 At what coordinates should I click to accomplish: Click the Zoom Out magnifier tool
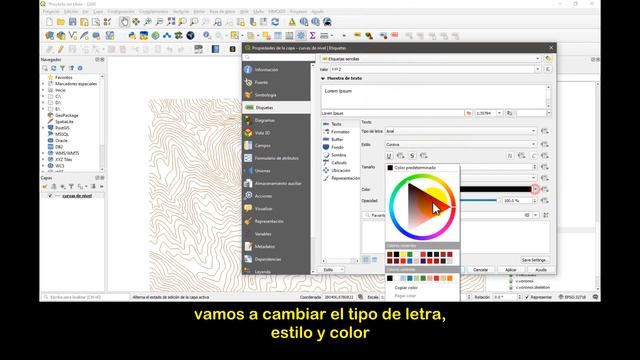point(159,22)
